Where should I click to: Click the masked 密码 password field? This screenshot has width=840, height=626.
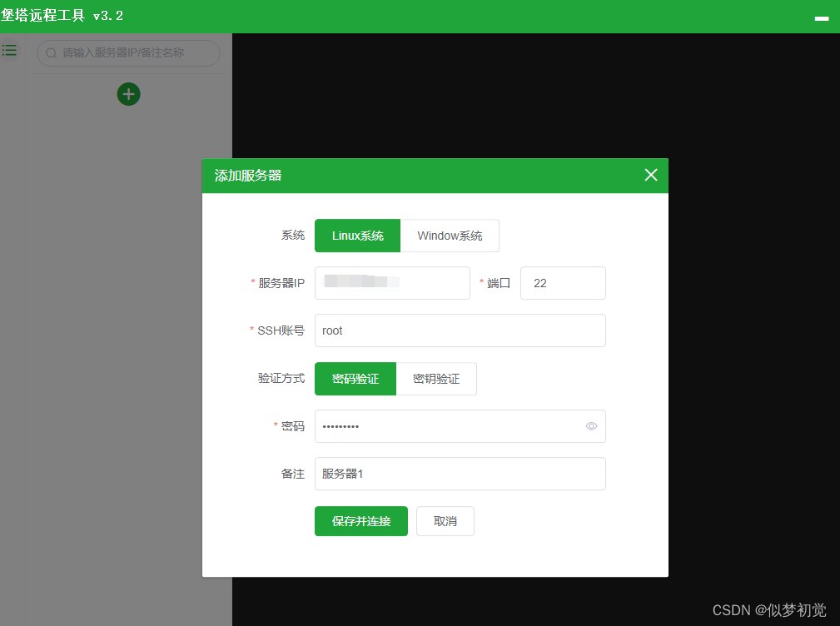tap(450, 426)
